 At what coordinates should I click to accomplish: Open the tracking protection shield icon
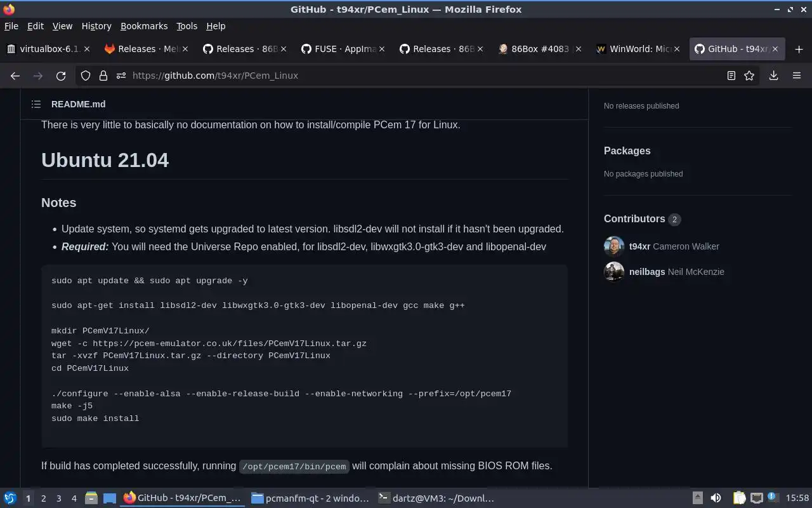[86, 76]
